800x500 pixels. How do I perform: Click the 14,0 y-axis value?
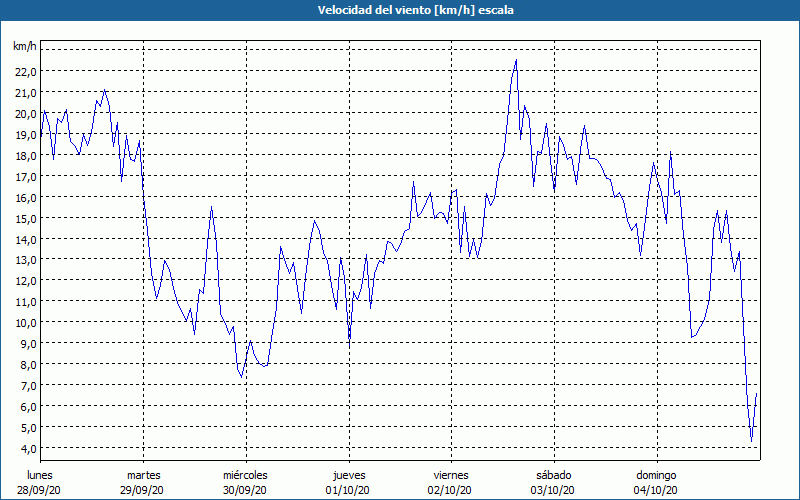click(26, 239)
